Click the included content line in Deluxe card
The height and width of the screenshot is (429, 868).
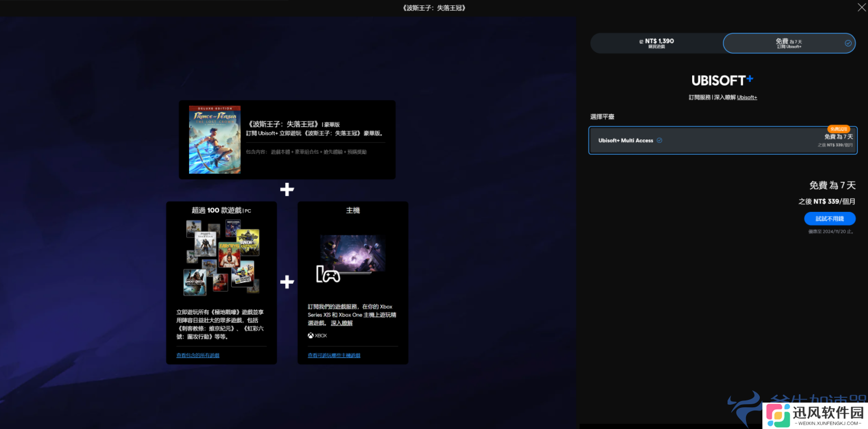306,152
